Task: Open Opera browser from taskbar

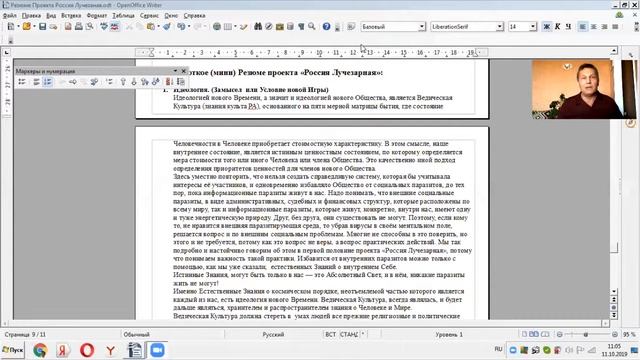Action: click(87, 350)
